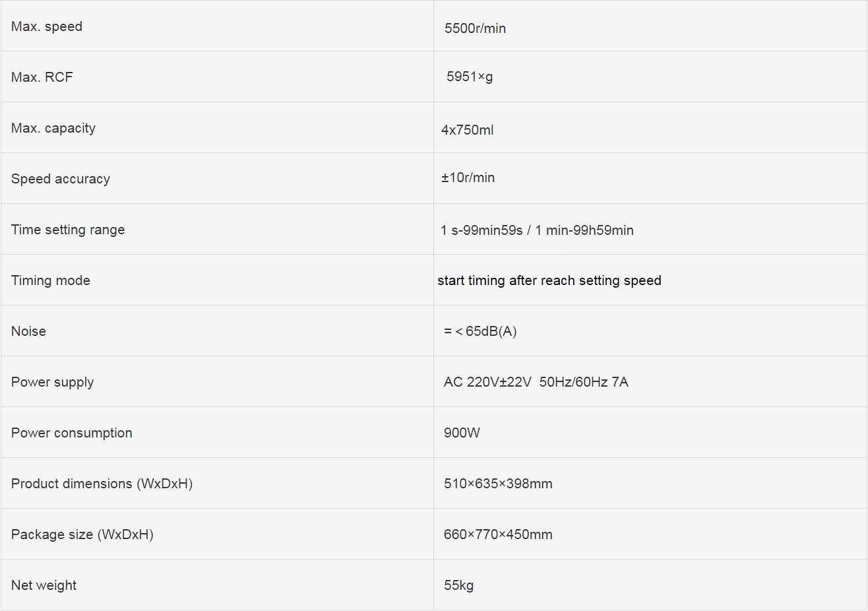Select the 5951×g value
The image size is (868, 611).
click(x=470, y=77)
